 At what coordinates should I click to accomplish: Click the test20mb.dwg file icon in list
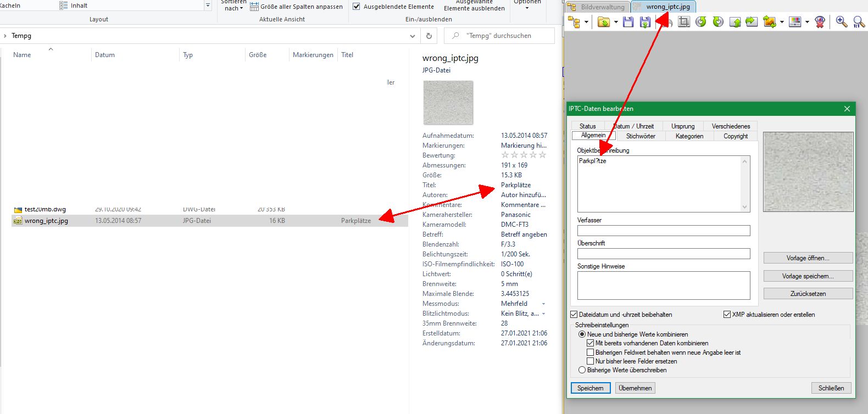tap(18, 209)
